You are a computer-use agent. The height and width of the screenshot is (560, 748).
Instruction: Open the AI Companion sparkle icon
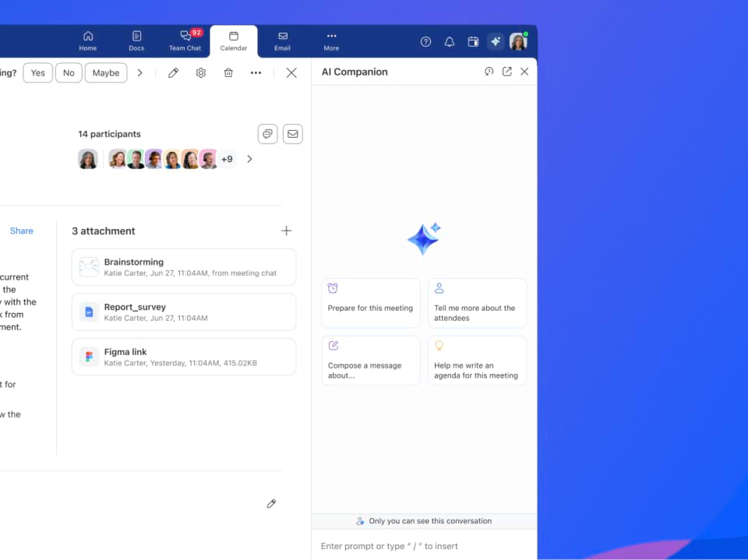[x=496, y=42]
